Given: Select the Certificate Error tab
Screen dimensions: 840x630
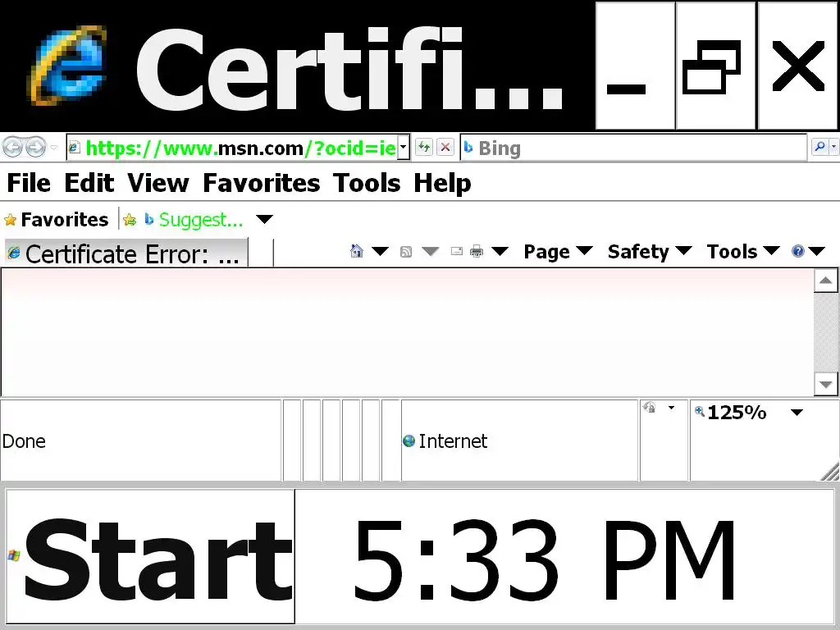Looking at the screenshot, I should click(126, 253).
